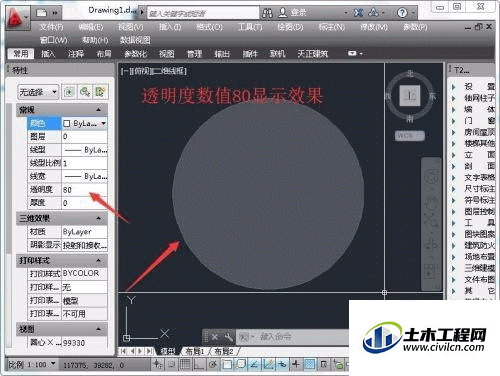Open the 比例 1:100 scale dropdown
Viewport: 500px width, 376px height.
coord(32,364)
